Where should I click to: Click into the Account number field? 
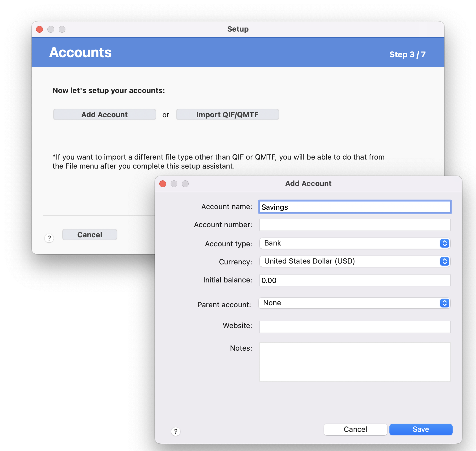click(355, 225)
